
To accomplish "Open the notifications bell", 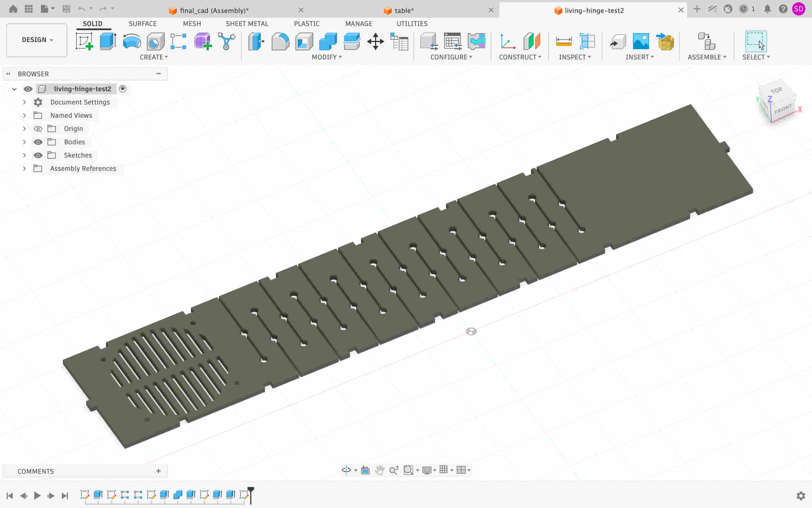I will pos(767,9).
